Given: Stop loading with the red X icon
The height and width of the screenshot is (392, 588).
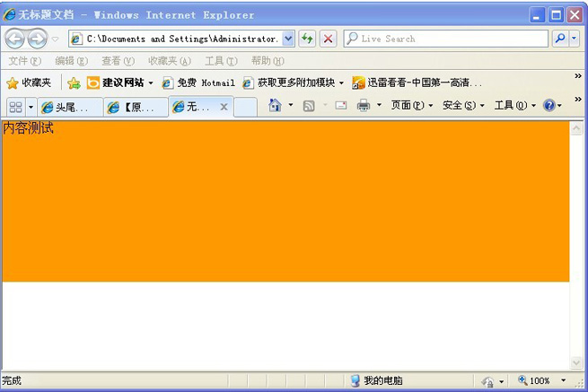Looking at the screenshot, I should (329, 39).
